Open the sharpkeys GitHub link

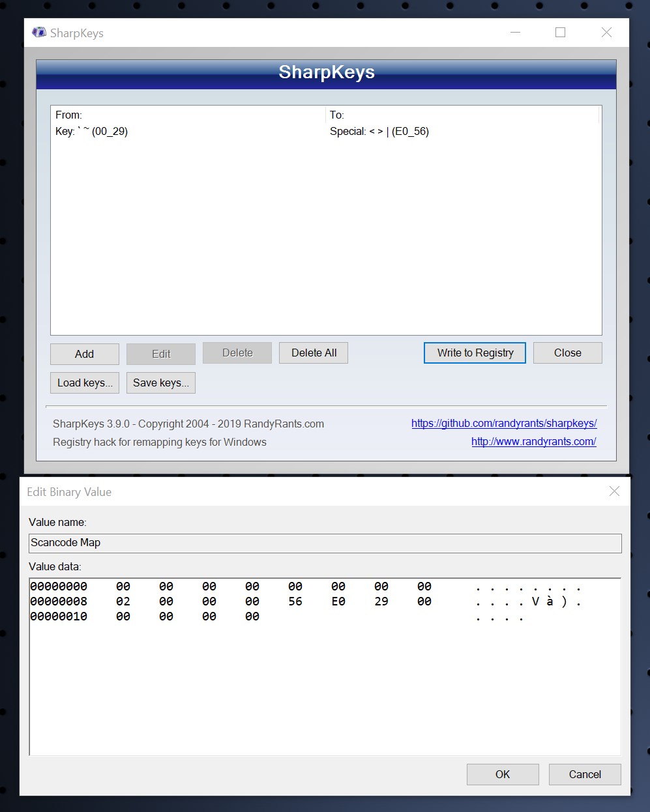coord(503,423)
